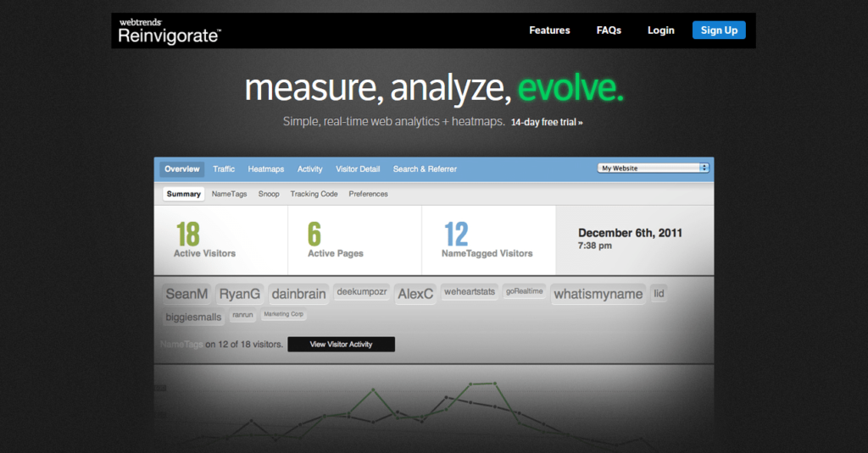Switch to the Snoop sub-tab
Screen dimensions: 868x453
coord(269,194)
